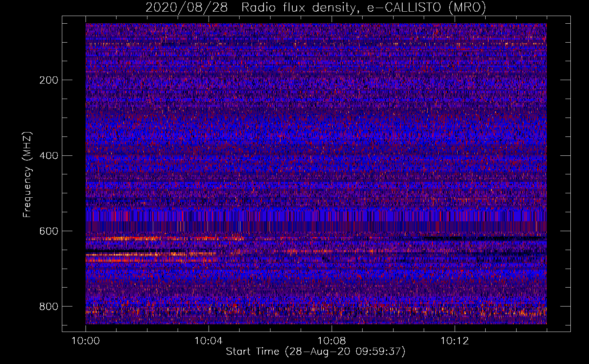Click the '400' frequency tick label

(49, 156)
